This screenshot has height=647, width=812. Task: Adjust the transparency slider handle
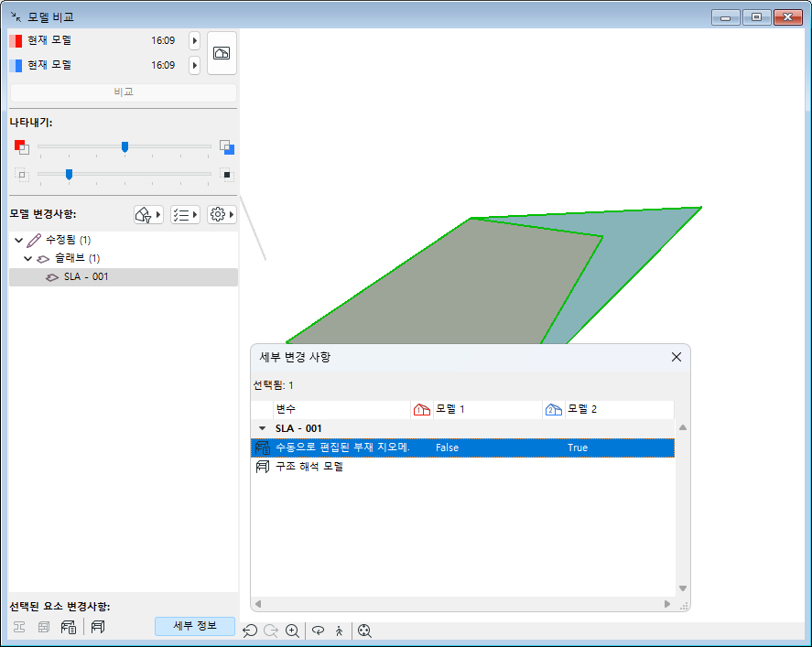(x=69, y=175)
